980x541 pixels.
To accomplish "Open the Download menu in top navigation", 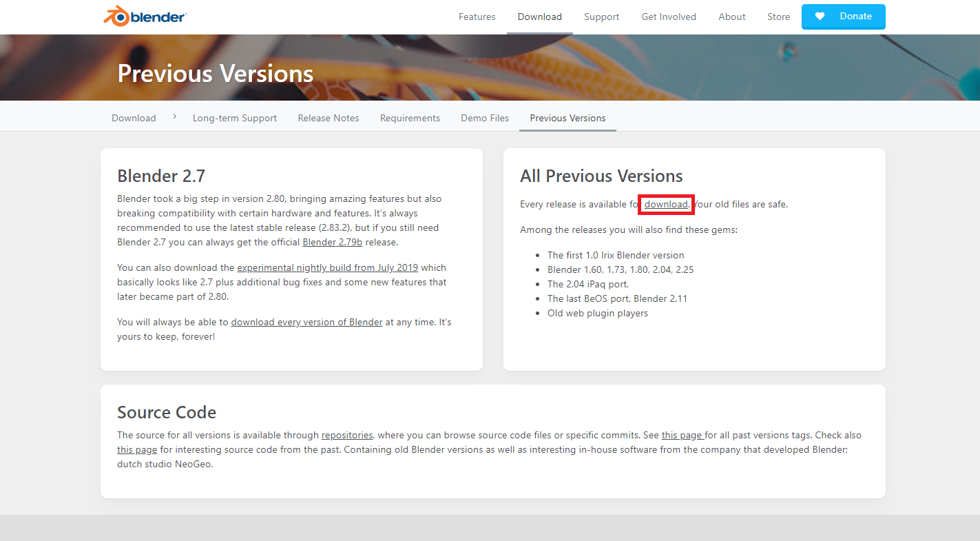I will point(540,17).
